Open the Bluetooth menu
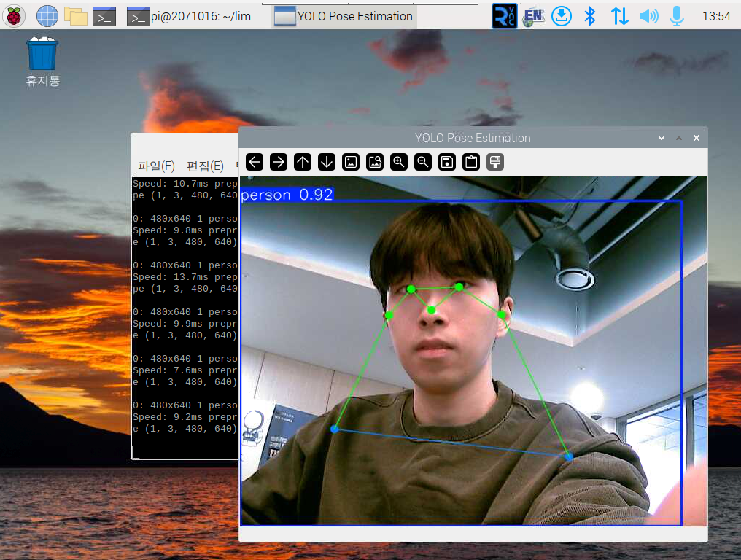 pos(590,16)
